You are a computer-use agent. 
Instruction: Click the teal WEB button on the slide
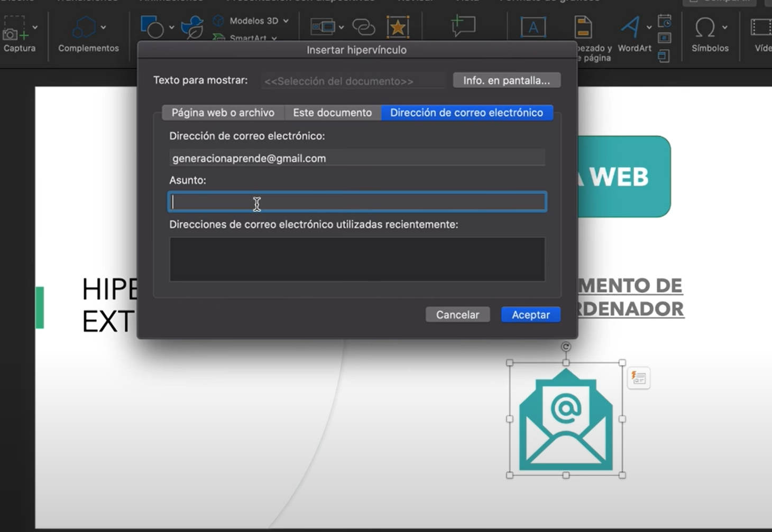[624, 176]
